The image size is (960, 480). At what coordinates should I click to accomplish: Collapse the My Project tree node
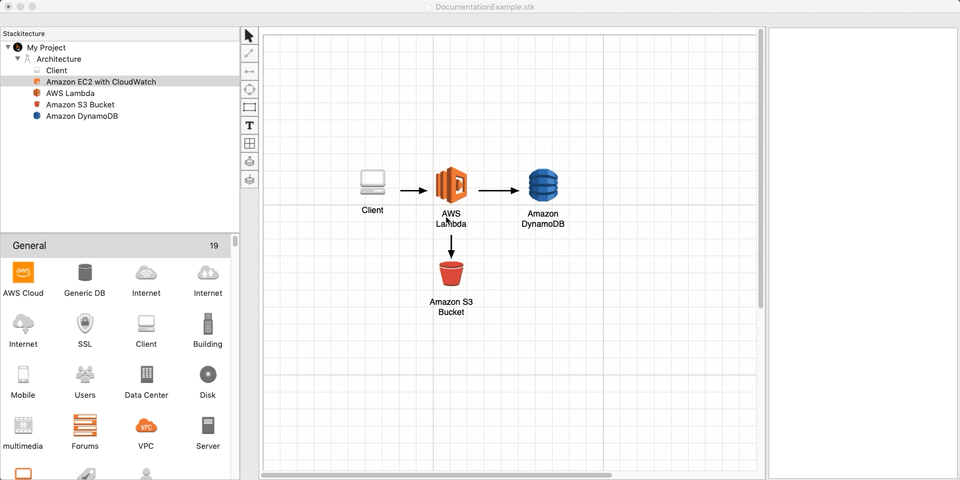8,47
